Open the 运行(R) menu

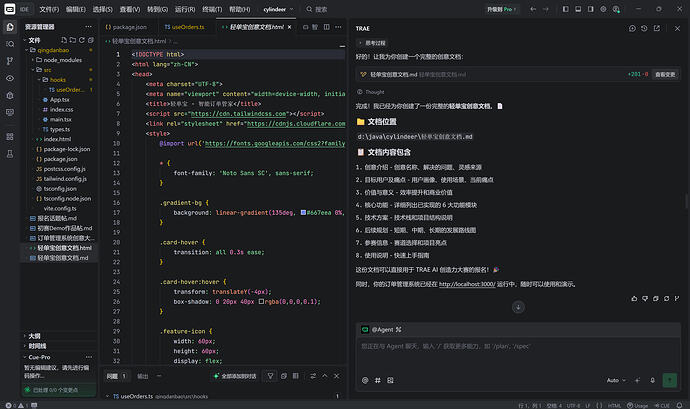point(185,9)
